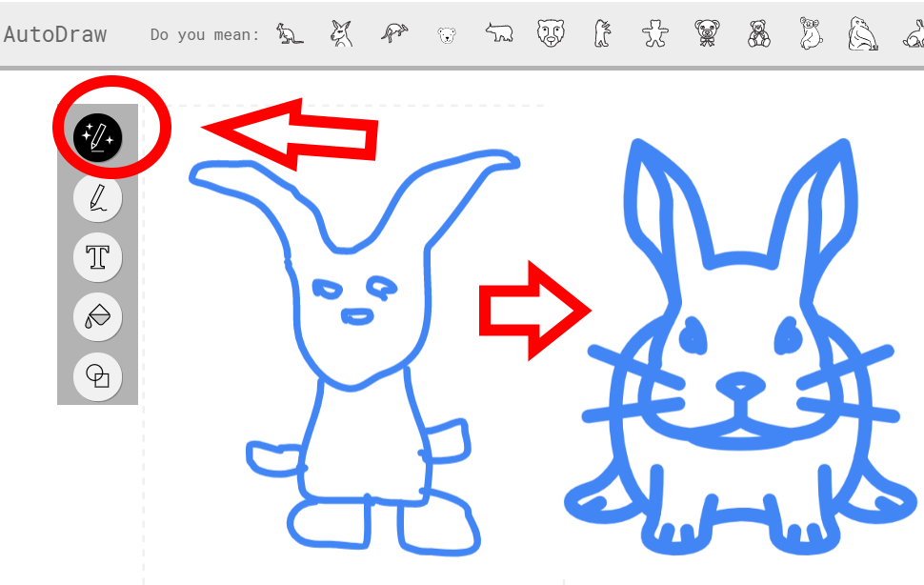Choose the small polar bear face suggestion

[447, 35]
